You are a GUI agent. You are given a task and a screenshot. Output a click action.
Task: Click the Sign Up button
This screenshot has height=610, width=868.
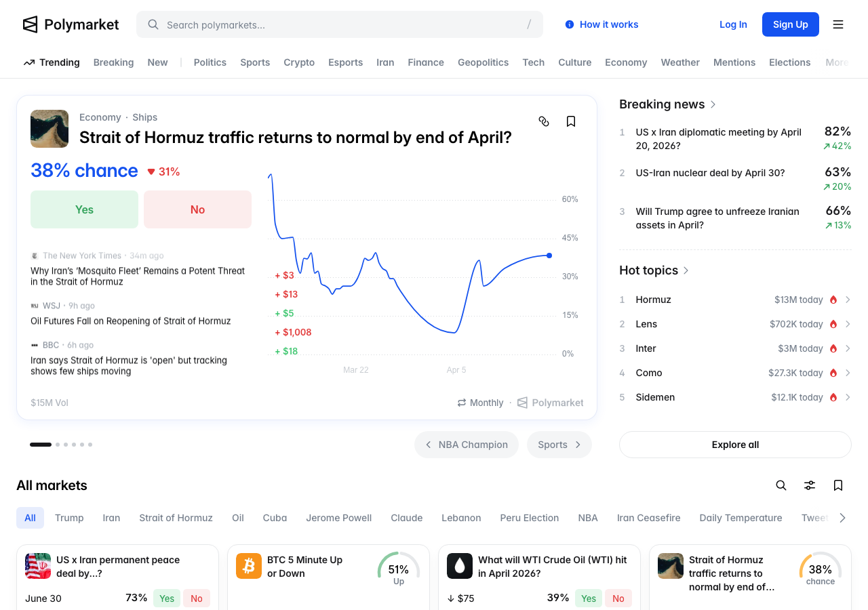tap(790, 24)
